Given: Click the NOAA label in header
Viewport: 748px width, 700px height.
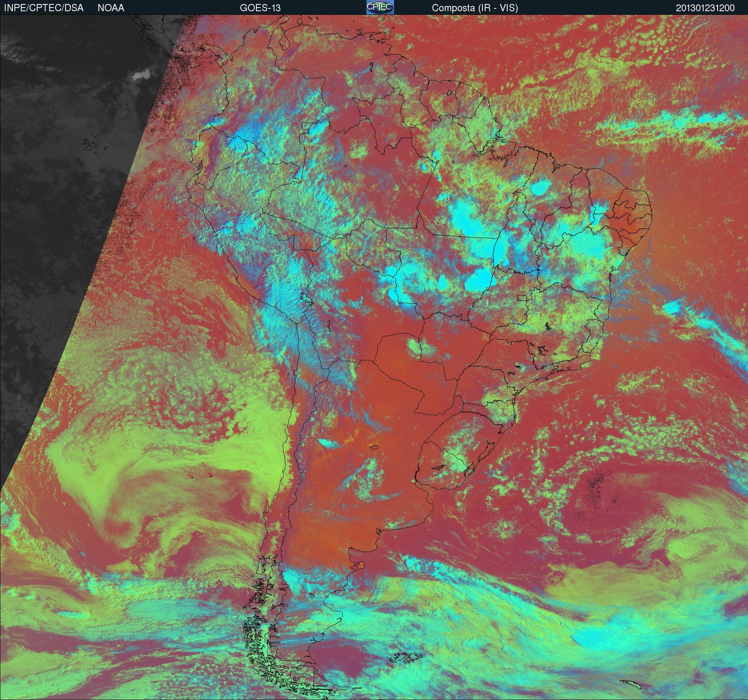Looking at the screenshot, I should click(x=111, y=8).
